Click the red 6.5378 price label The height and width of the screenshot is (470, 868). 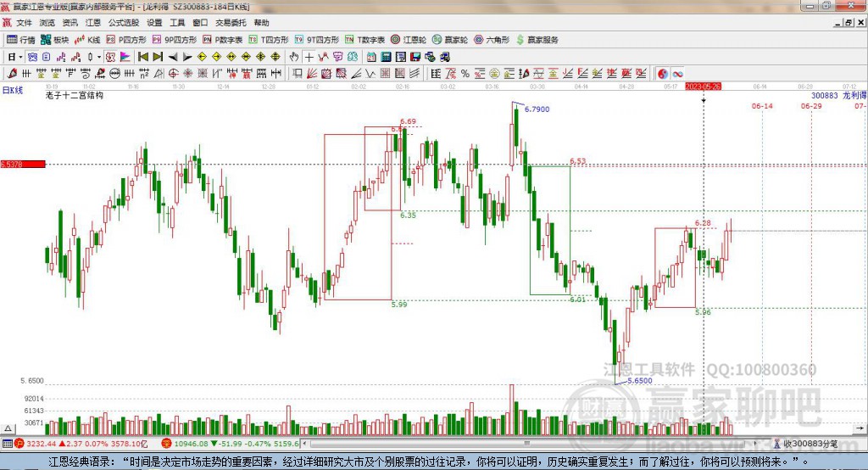(x=23, y=164)
